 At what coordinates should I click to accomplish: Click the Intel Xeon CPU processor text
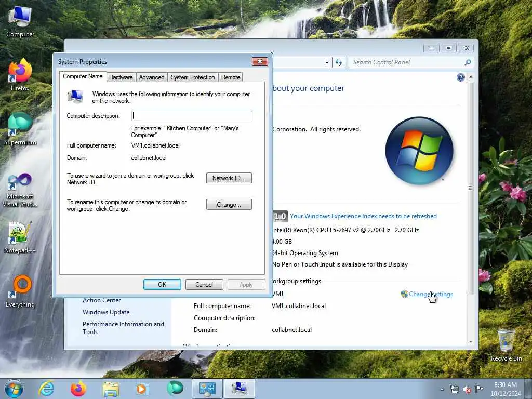pyautogui.click(x=346, y=230)
